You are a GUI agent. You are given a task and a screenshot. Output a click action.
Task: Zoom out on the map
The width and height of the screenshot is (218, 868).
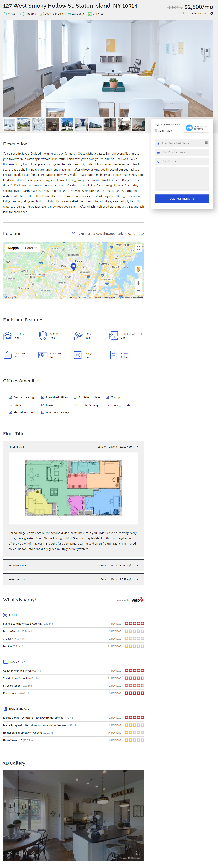pyautogui.click(x=138, y=291)
